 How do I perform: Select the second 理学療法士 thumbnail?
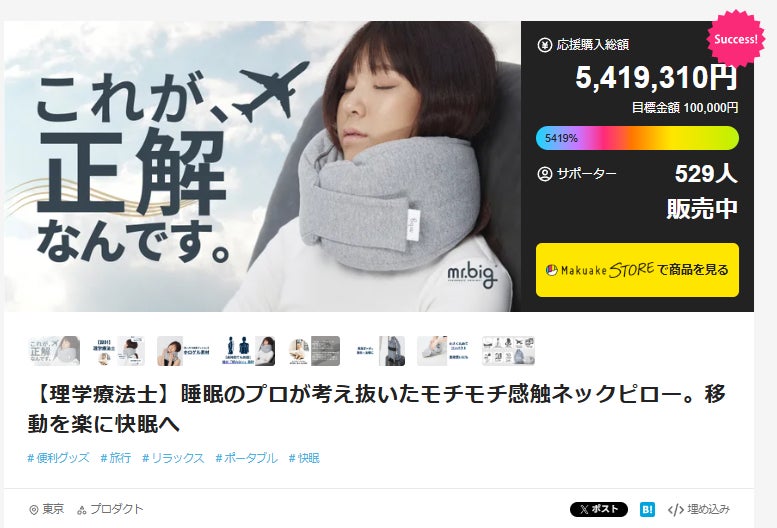coord(119,351)
